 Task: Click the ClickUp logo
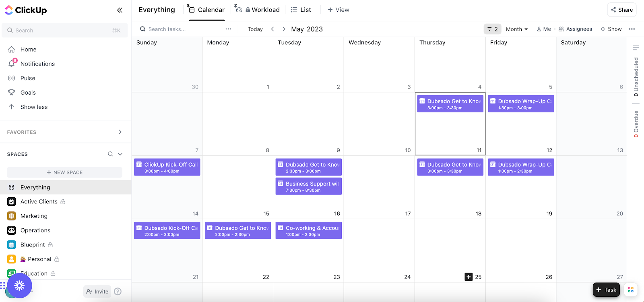(26, 10)
